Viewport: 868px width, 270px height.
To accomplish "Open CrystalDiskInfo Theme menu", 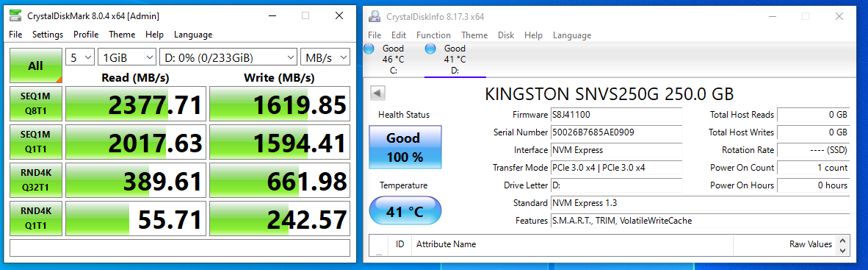I will point(474,35).
